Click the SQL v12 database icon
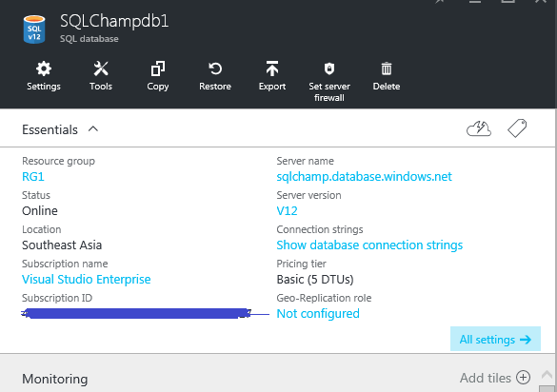This screenshot has width=557, height=392. click(34, 29)
